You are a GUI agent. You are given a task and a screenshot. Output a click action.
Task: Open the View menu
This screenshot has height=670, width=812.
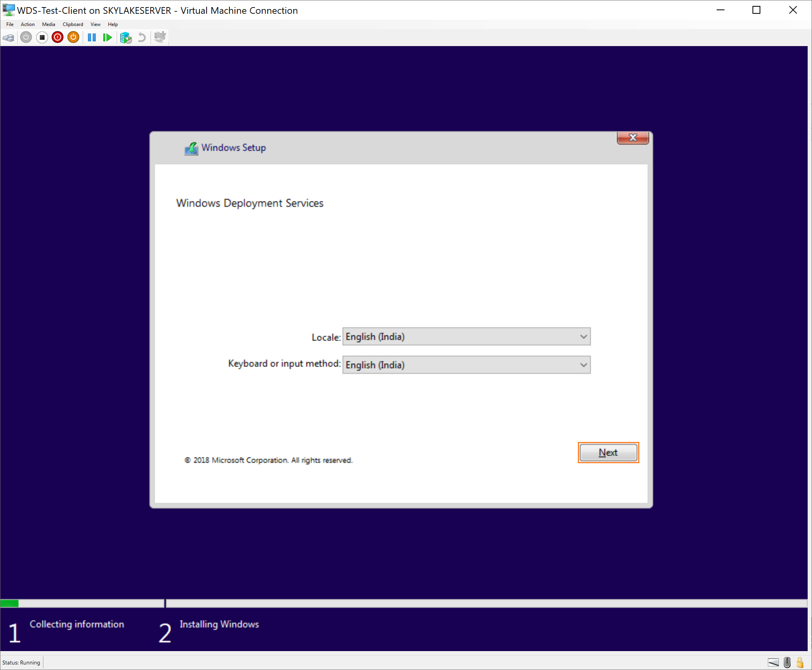coord(95,24)
